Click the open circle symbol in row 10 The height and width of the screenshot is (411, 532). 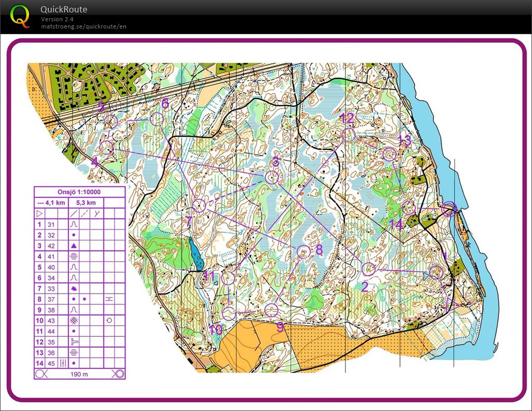(x=109, y=321)
